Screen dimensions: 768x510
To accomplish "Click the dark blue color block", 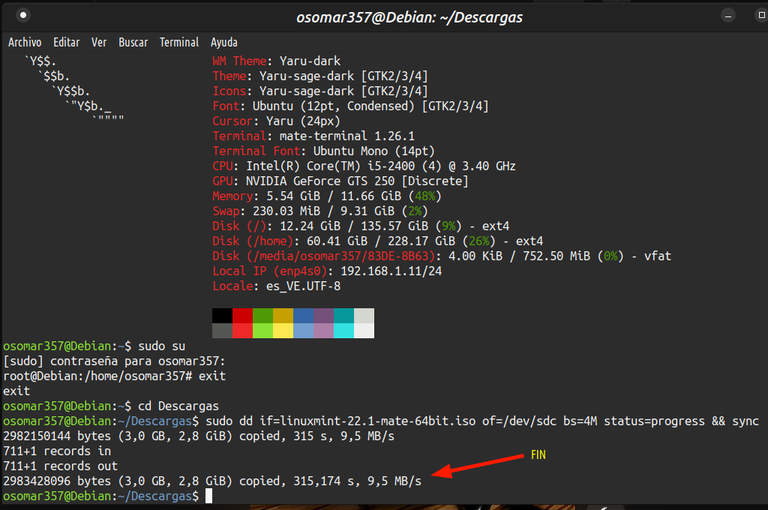I will coord(303,316).
